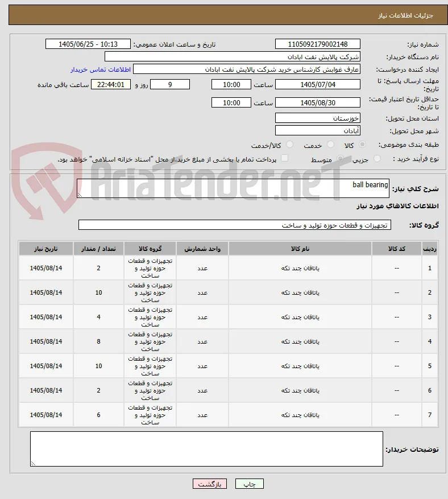
Task: Click the بازگشت (back) button
Action: pos(209,484)
